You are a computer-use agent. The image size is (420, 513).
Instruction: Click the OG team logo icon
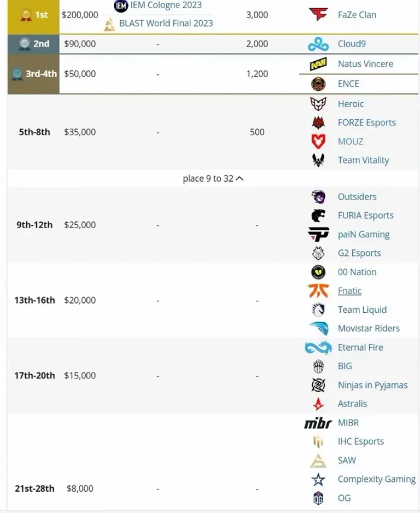point(318,498)
